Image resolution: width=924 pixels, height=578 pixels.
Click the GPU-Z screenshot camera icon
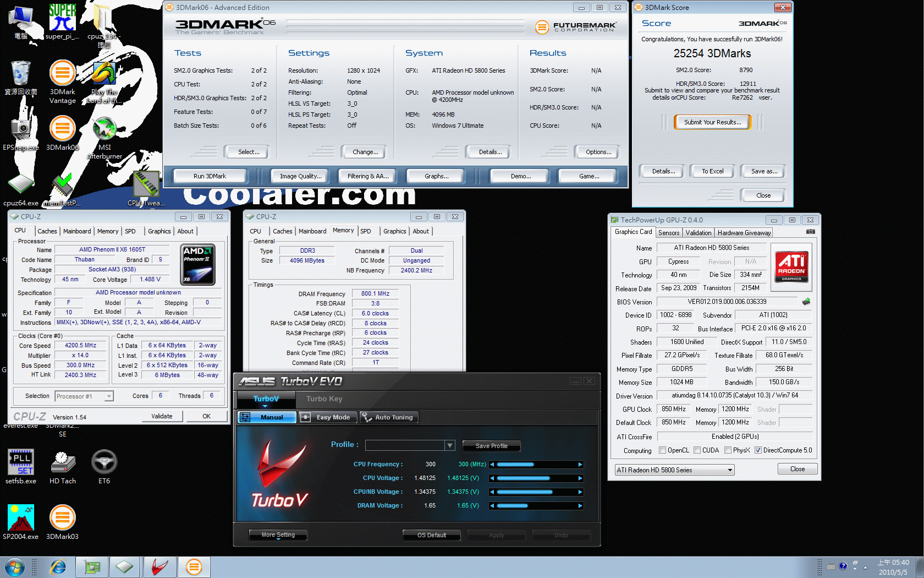(x=810, y=232)
